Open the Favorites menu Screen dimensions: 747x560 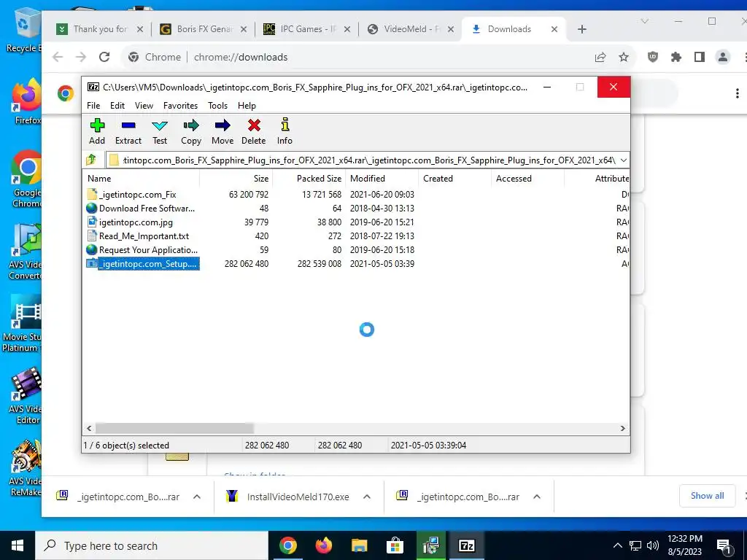coord(180,106)
